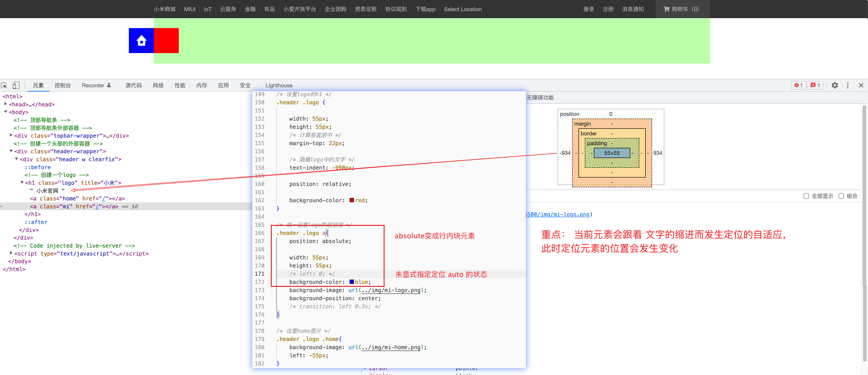
Task: Collapse the body element node
Action: (x=6, y=112)
